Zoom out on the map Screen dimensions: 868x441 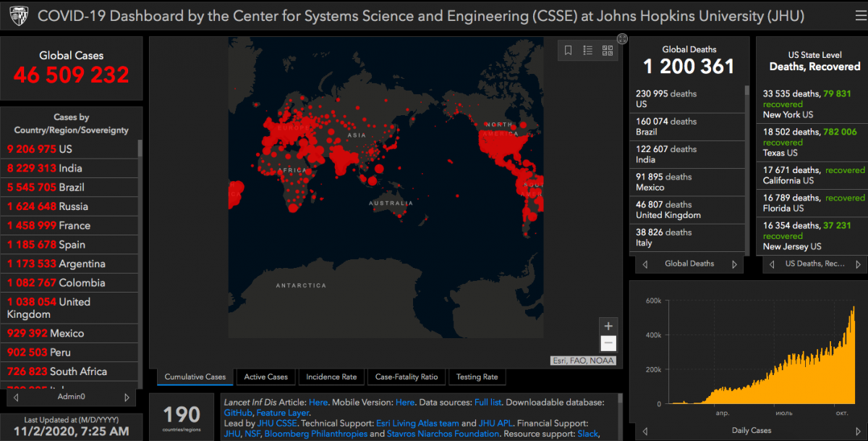coord(608,343)
